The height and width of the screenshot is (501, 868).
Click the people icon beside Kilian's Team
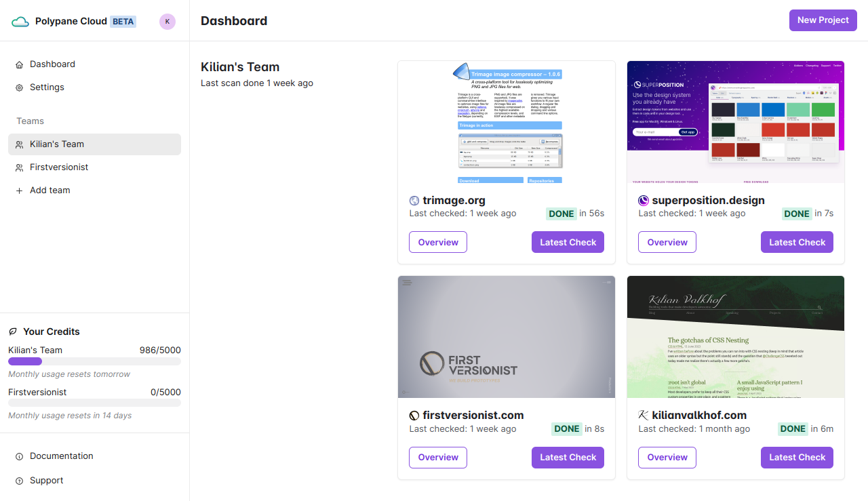click(x=19, y=144)
